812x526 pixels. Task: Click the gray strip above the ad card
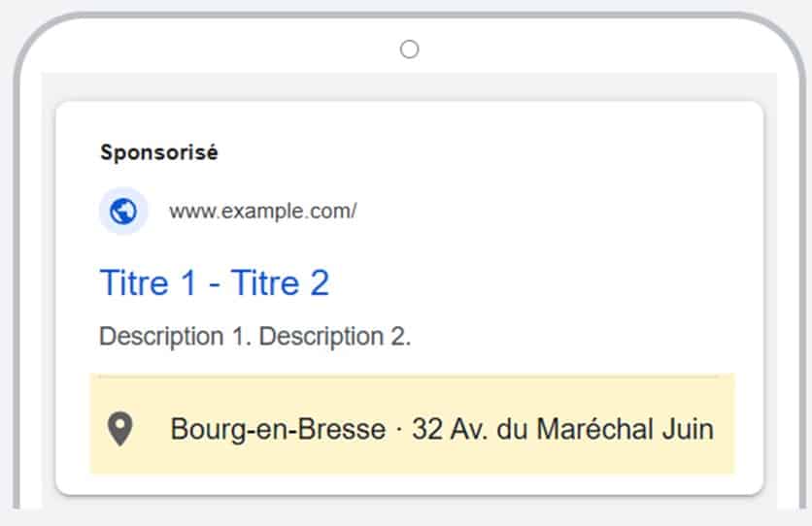tap(409, 87)
